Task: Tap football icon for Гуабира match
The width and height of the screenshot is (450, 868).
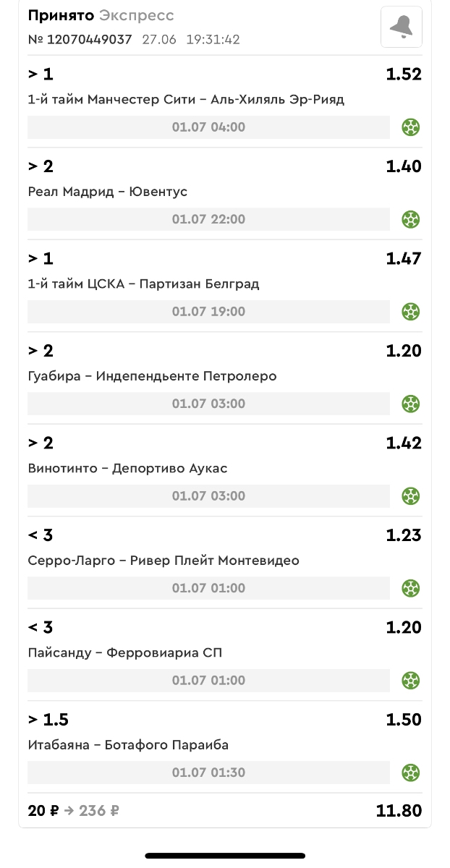Action: click(411, 404)
